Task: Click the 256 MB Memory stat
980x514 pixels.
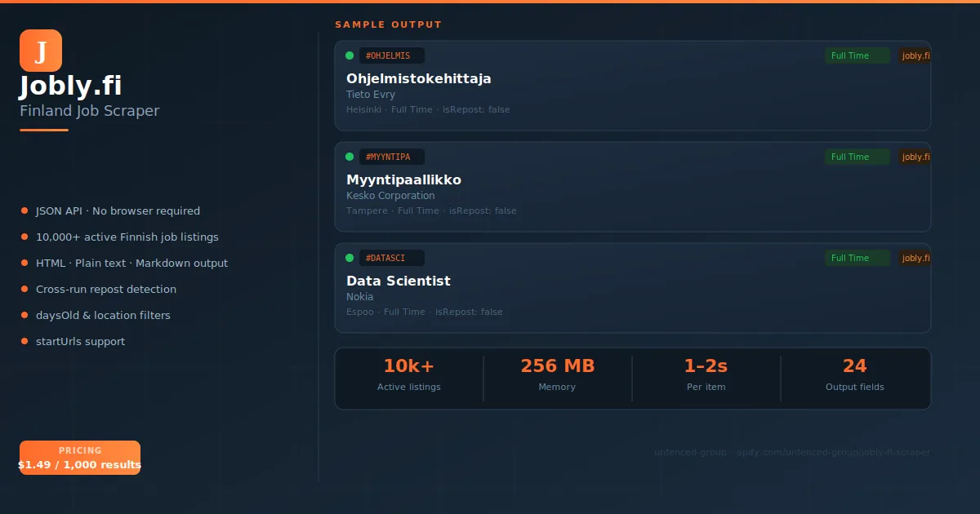Action: pos(558,374)
